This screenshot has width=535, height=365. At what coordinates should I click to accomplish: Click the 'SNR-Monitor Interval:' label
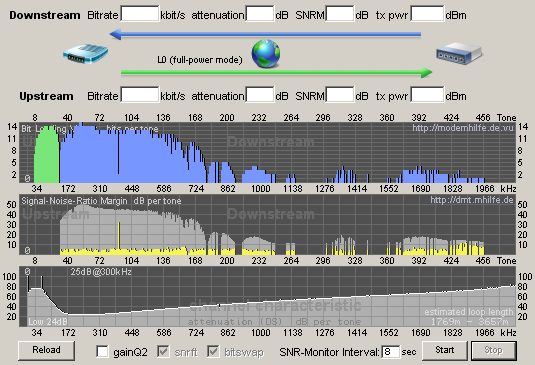pos(329,352)
